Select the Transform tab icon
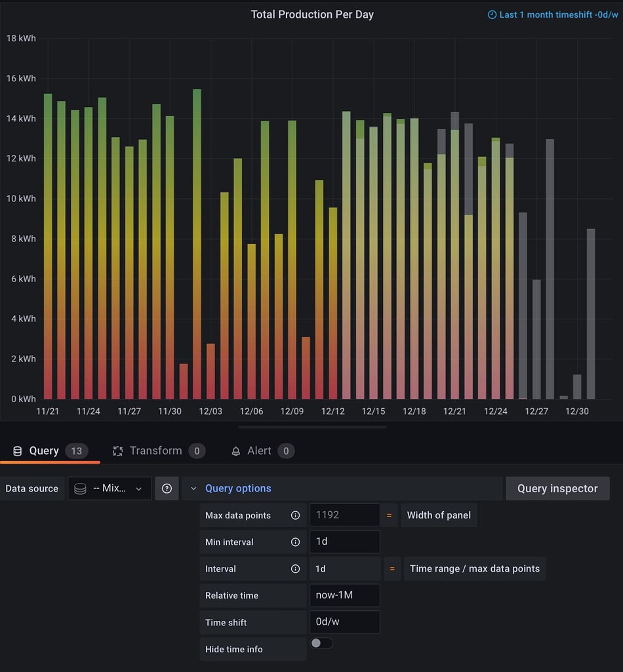Image resolution: width=623 pixels, height=672 pixels. coord(117,451)
